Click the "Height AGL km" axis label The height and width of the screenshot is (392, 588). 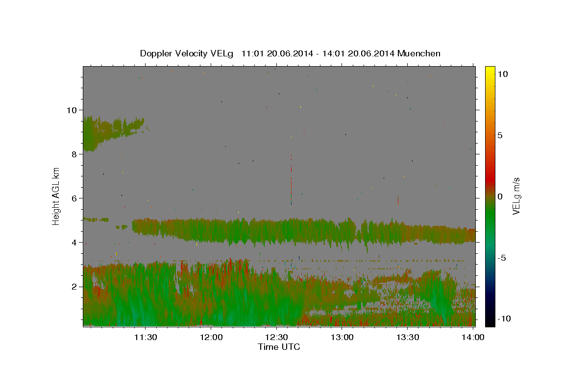(x=56, y=196)
